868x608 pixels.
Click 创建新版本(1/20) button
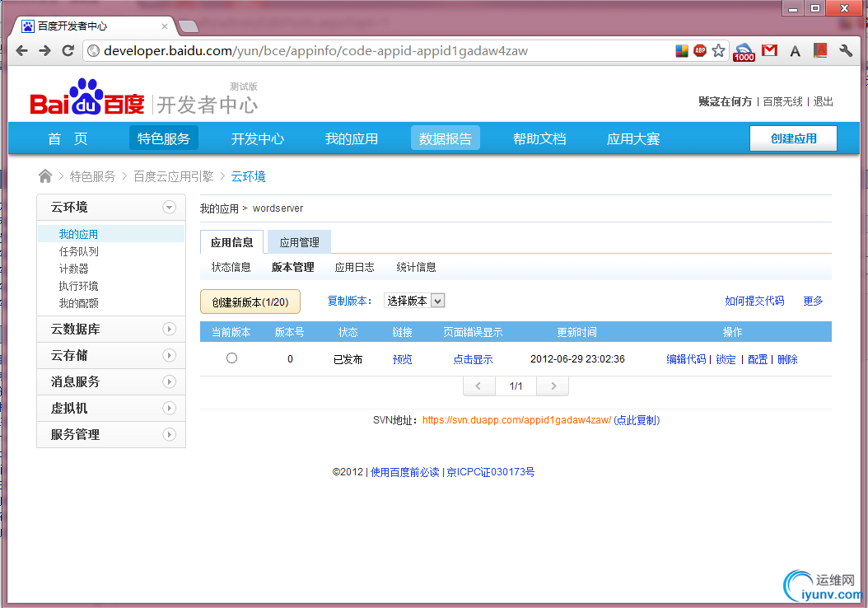(x=250, y=302)
